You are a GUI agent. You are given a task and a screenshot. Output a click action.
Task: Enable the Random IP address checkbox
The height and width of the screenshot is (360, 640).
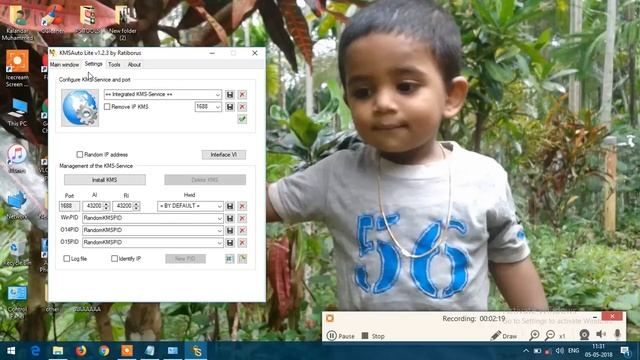80,154
